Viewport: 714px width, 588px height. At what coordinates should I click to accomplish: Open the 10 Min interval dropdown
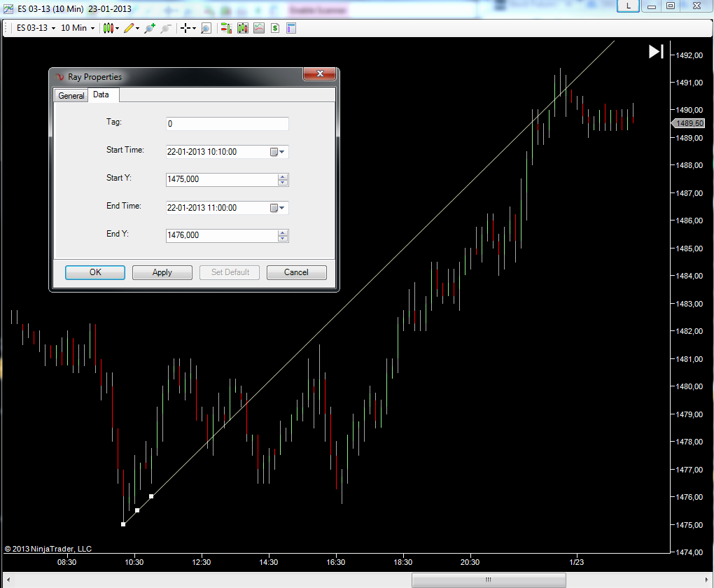coord(78,28)
